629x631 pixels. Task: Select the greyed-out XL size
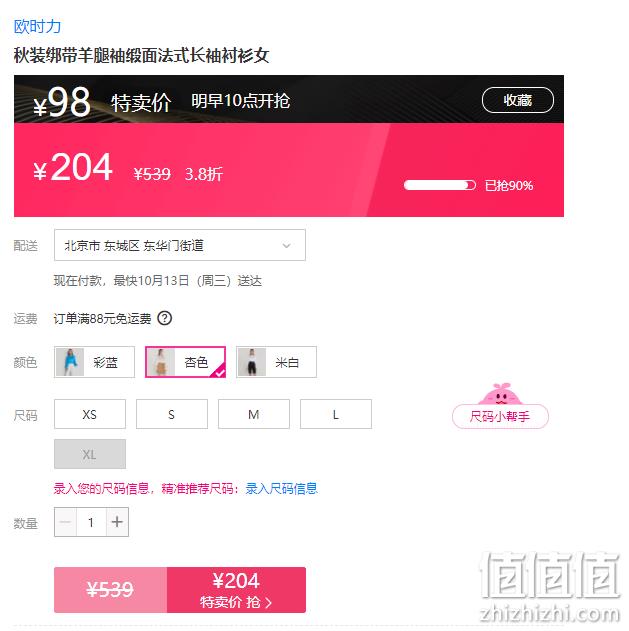pos(90,454)
